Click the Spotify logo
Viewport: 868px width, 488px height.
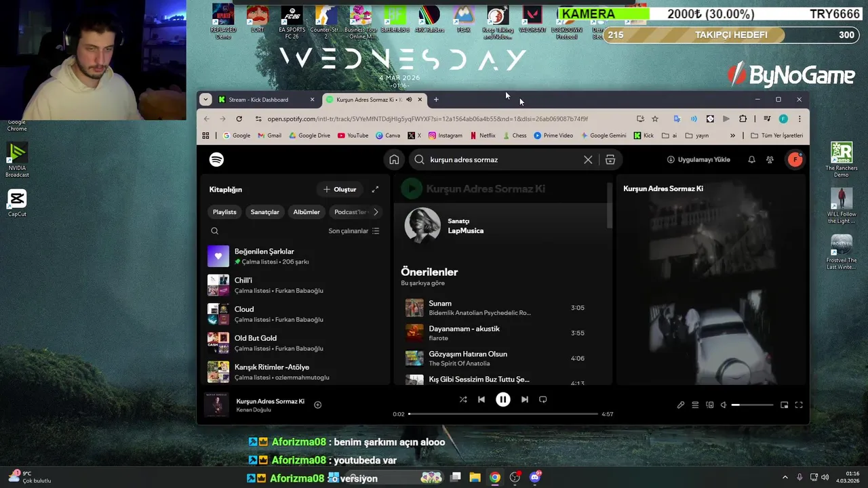pyautogui.click(x=216, y=159)
